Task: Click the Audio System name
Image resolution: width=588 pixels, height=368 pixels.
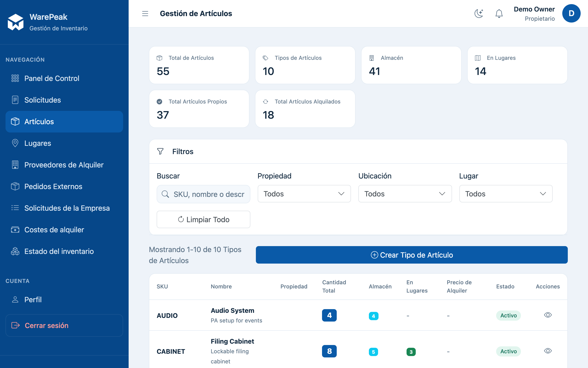Action: pyautogui.click(x=232, y=310)
